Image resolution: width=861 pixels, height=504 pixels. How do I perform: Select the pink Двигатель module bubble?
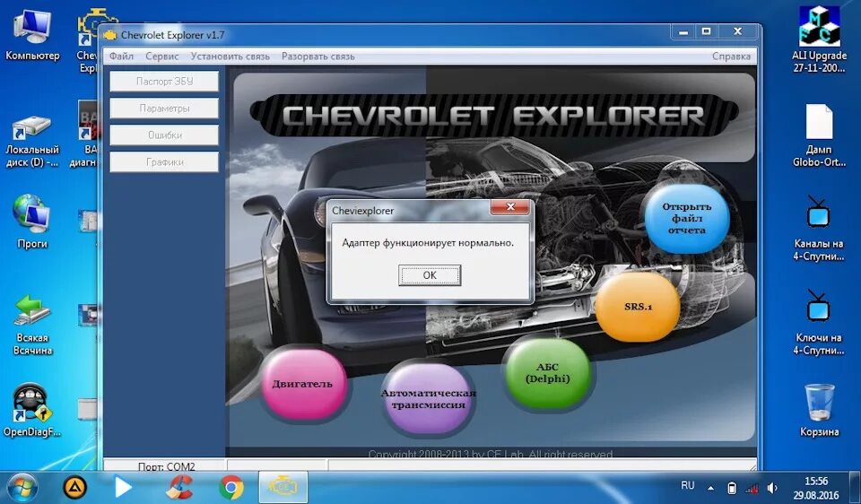(302, 384)
